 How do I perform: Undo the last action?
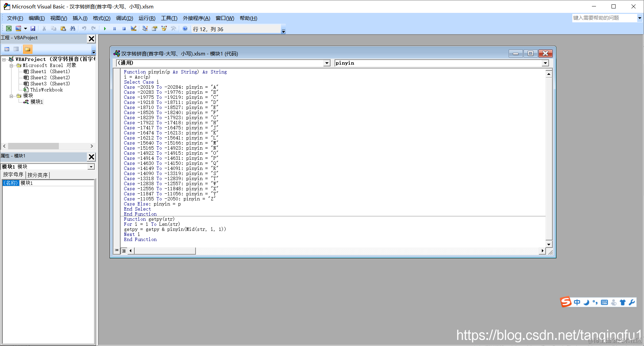(x=84, y=29)
